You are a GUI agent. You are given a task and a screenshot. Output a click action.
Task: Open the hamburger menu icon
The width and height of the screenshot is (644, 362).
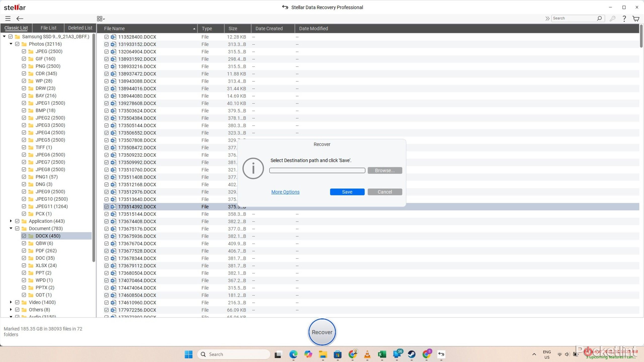(x=8, y=18)
